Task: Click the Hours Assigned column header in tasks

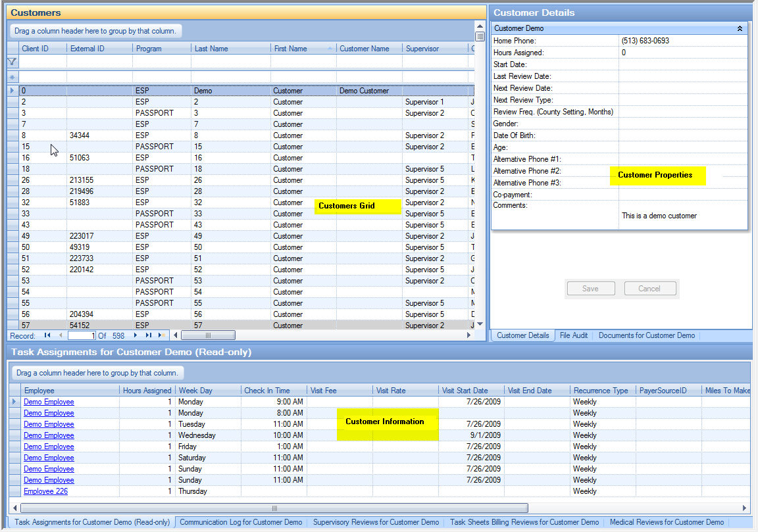Action: click(147, 391)
